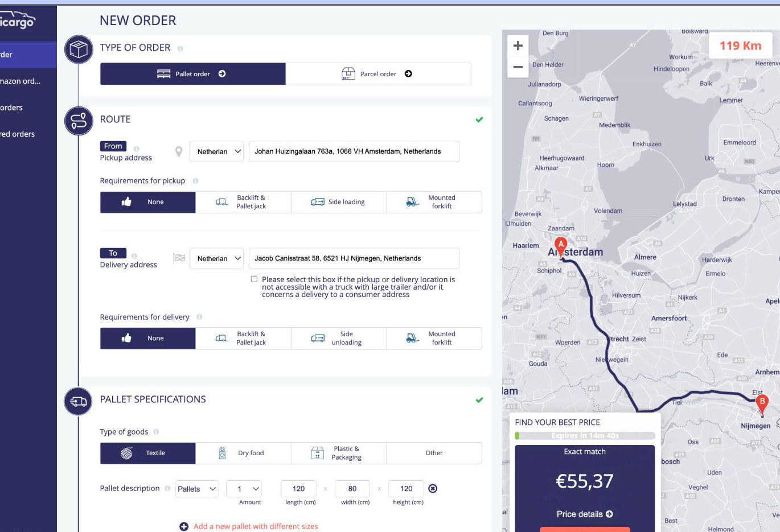Pick the Mounted forklift icon for delivery
This screenshot has height=532, width=780.
(412, 338)
